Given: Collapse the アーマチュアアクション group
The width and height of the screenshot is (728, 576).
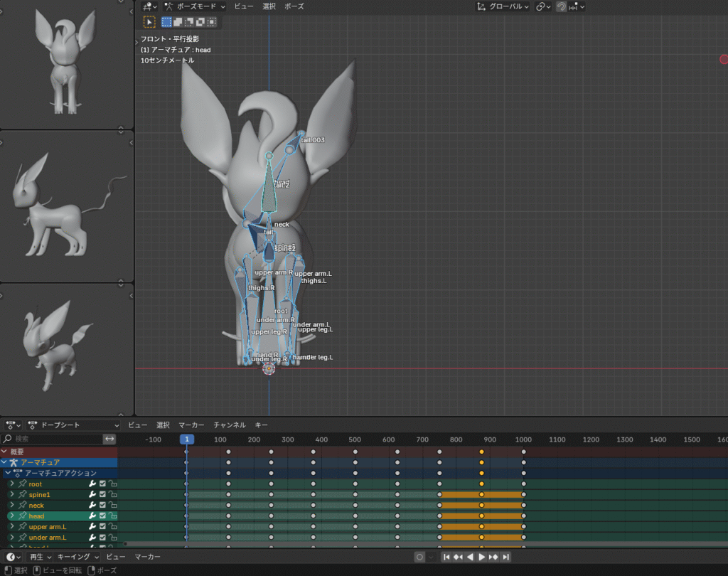Looking at the screenshot, I should pos(8,473).
